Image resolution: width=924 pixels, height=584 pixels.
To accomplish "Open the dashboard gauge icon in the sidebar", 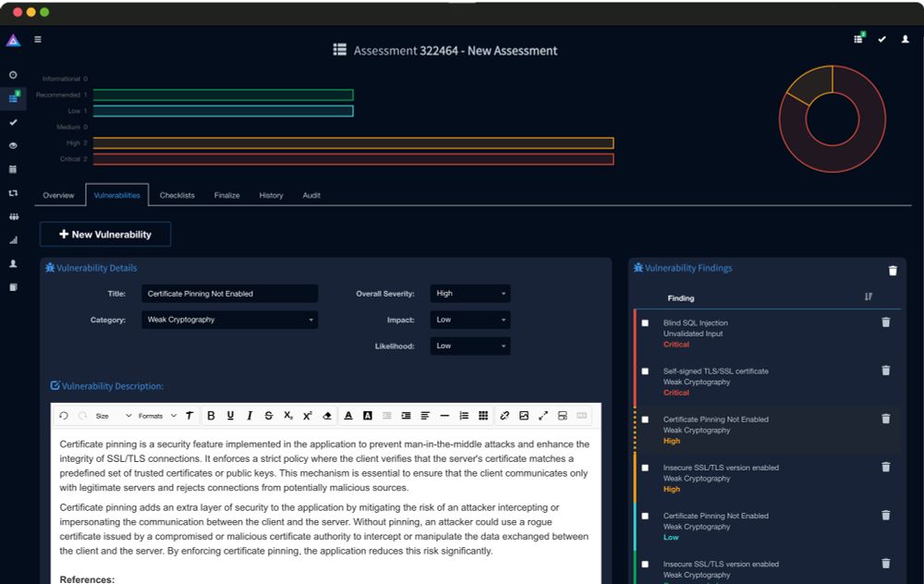I will pos(13,75).
